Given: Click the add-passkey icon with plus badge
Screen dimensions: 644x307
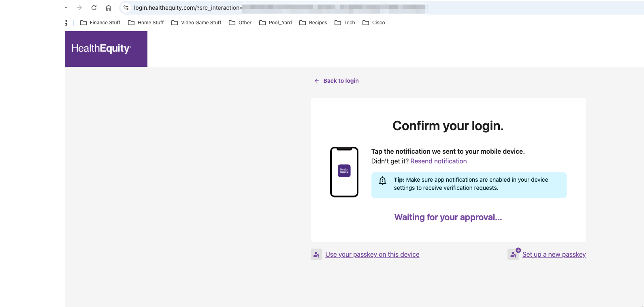Looking at the screenshot, I should point(514,254).
